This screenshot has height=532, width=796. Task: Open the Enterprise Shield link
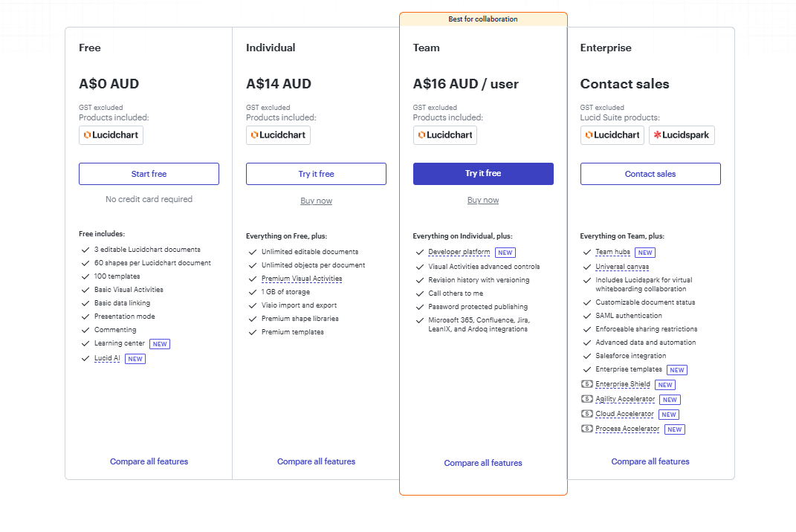click(x=622, y=384)
